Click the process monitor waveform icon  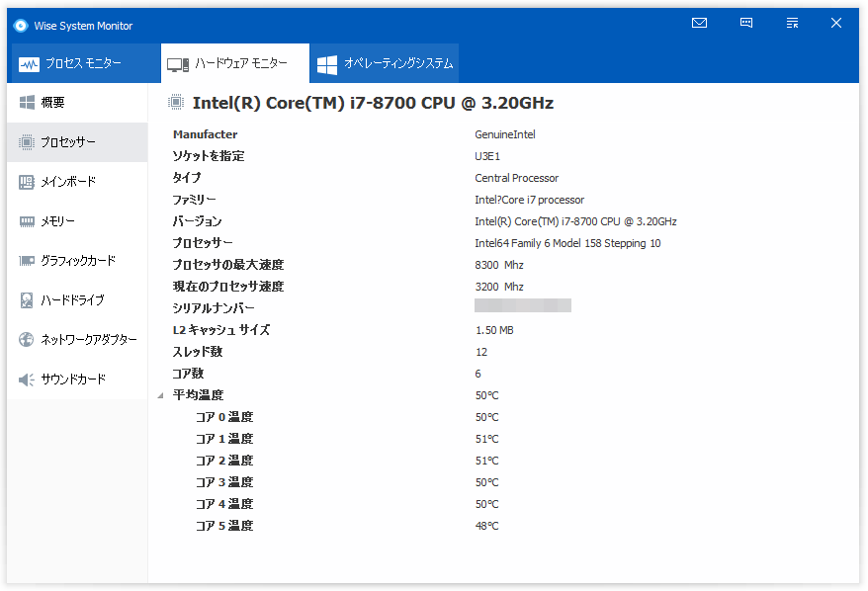click(29, 65)
